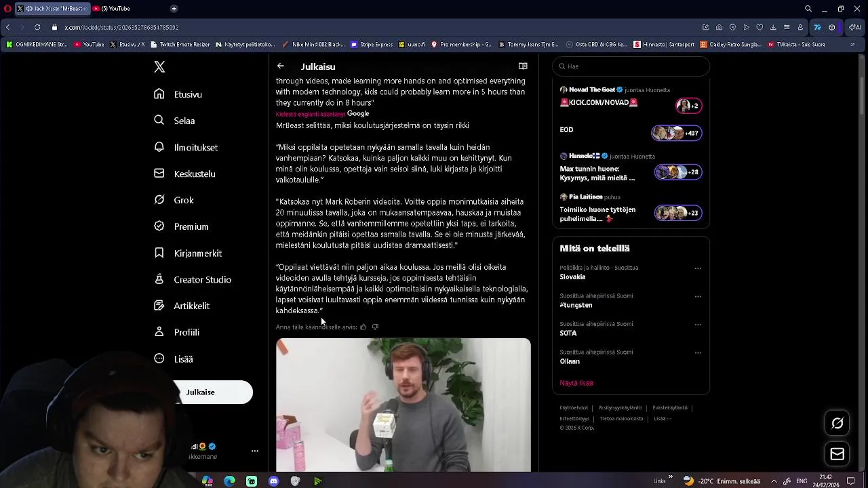Open more options for Slovakia trend
The image size is (868, 488).
click(x=698, y=268)
